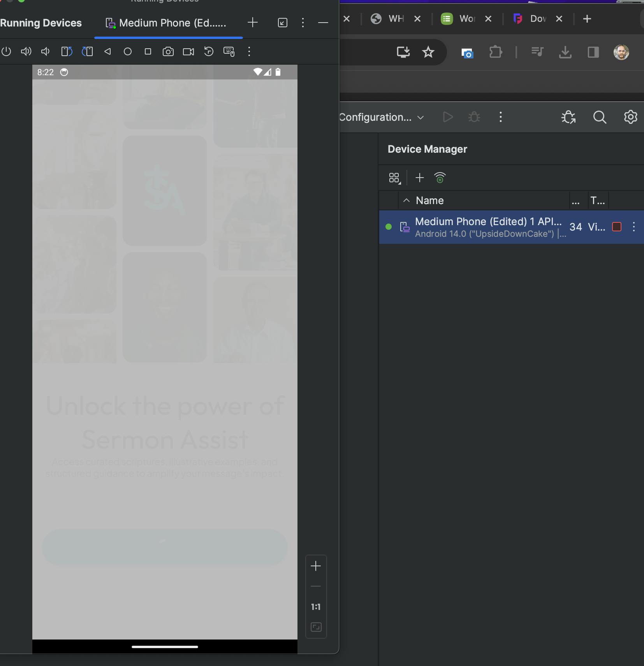The height and width of the screenshot is (666, 644).
Task: Click the T... column header
Action: (x=598, y=201)
